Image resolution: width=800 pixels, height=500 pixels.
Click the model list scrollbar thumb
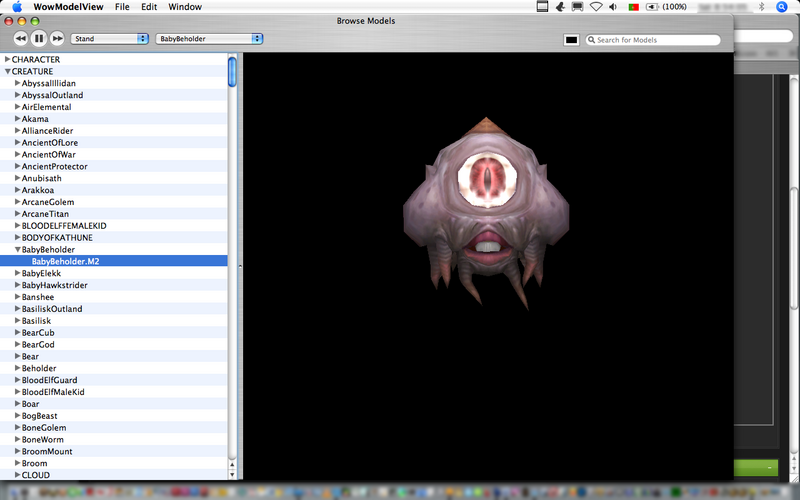(x=232, y=72)
